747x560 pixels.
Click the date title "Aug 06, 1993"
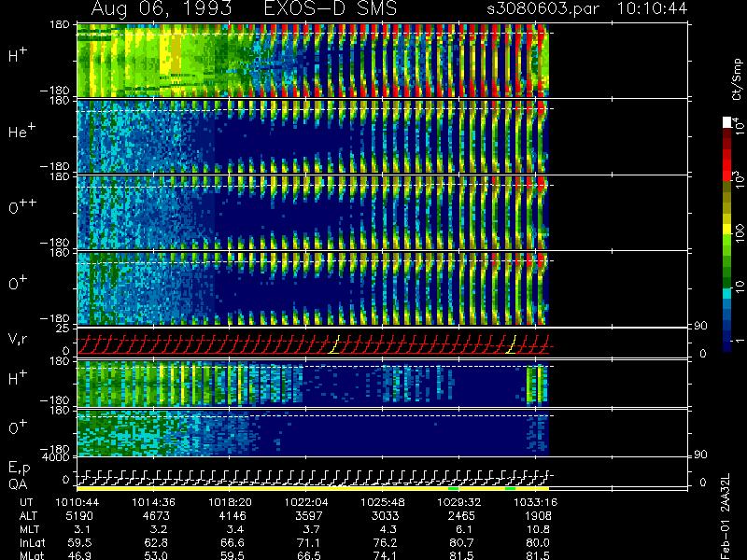point(162,8)
